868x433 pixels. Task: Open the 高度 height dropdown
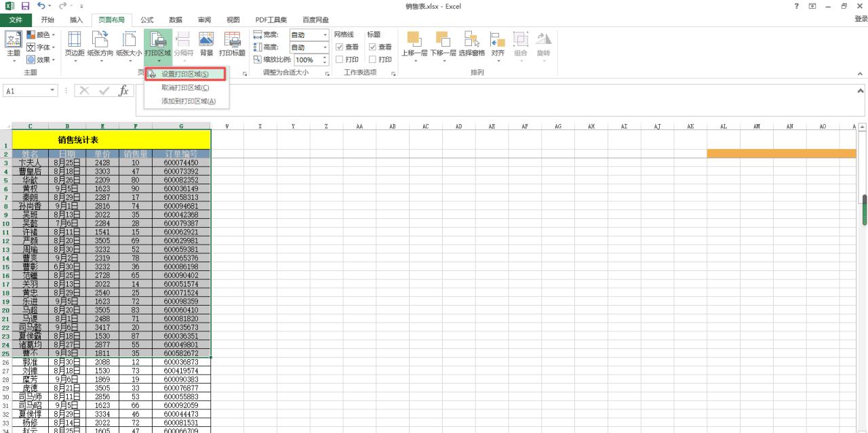(x=325, y=47)
